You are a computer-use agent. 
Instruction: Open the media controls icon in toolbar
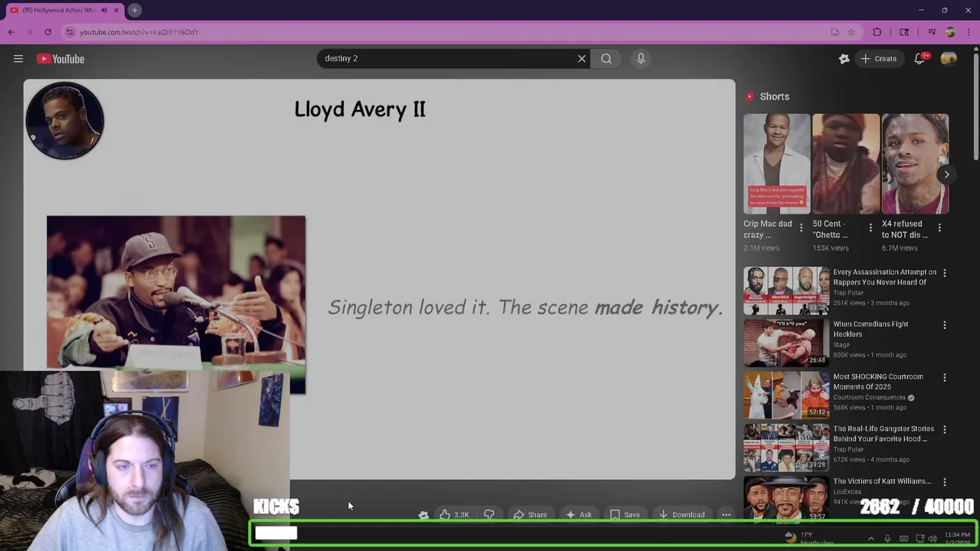click(x=932, y=32)
